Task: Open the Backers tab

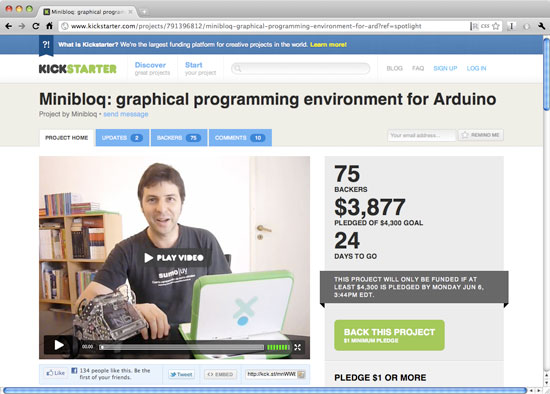Action: click(x=179, y=138)
